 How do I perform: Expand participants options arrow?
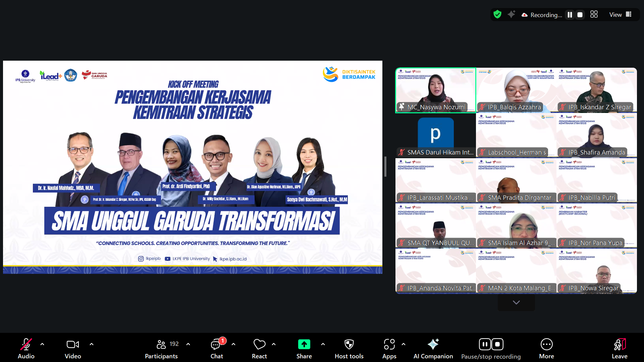(x=188, y=344)
